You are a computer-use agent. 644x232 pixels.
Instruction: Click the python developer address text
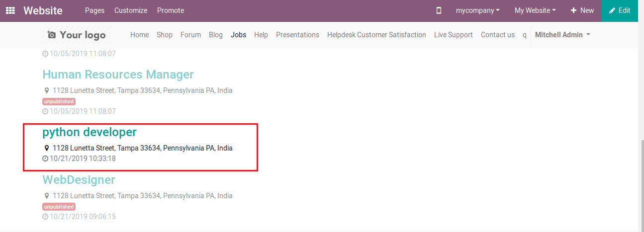pos(143,148)
